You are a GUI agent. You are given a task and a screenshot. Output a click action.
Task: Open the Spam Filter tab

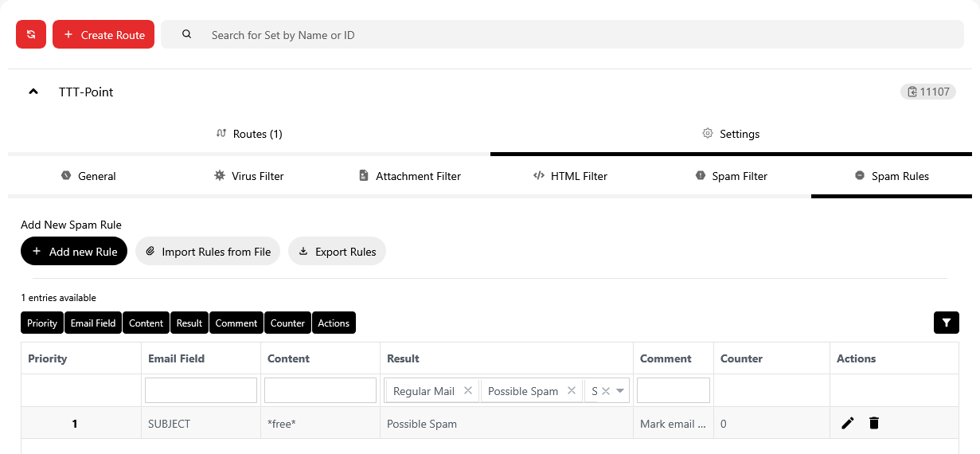[730, 176]
